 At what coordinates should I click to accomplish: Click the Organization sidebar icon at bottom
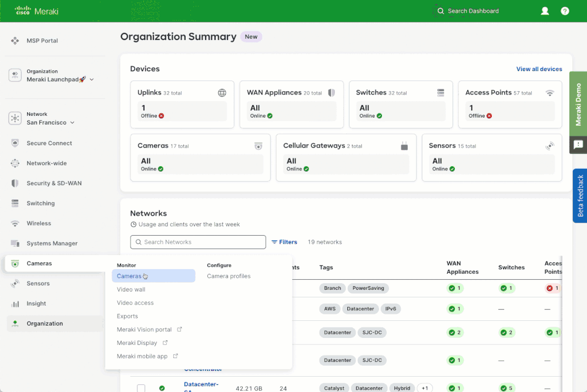coord(15,323)
